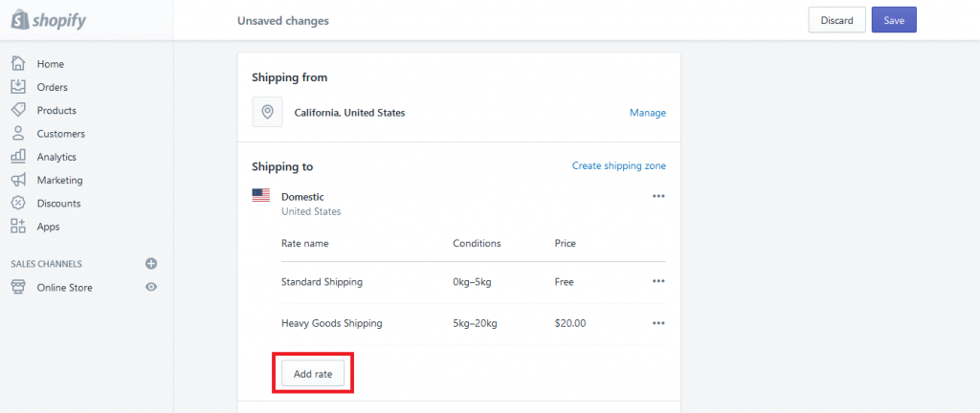Save the unsaved changes

click(894, 20)
